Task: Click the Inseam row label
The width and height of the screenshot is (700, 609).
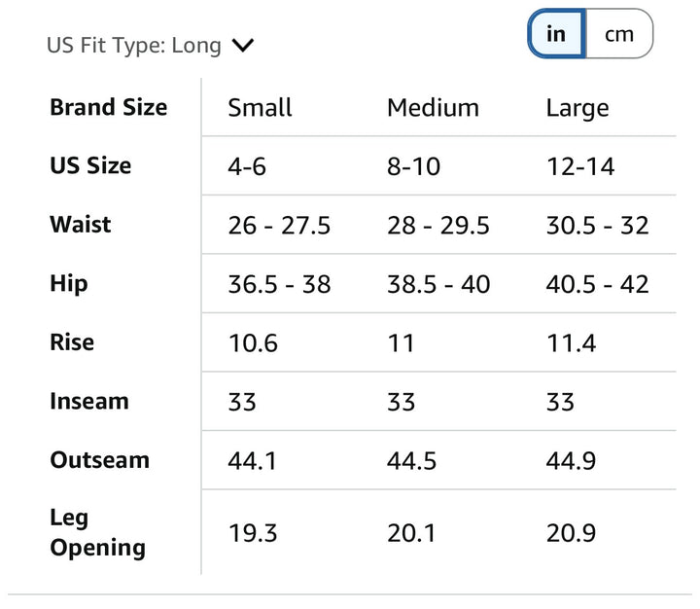Action: (x=89, y=401)
